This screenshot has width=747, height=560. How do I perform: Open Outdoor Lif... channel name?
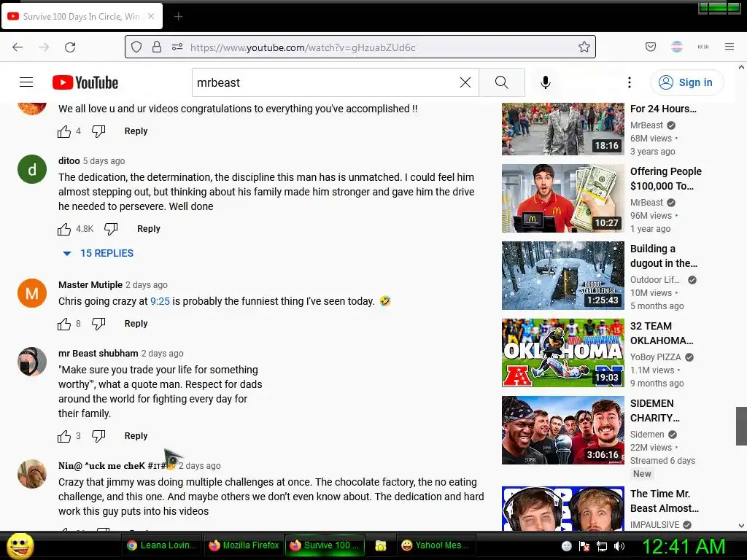[655, 280]
